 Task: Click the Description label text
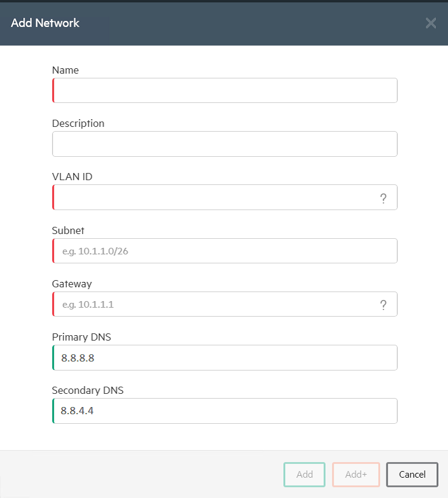pyautogui.click(x=78, y=123)
